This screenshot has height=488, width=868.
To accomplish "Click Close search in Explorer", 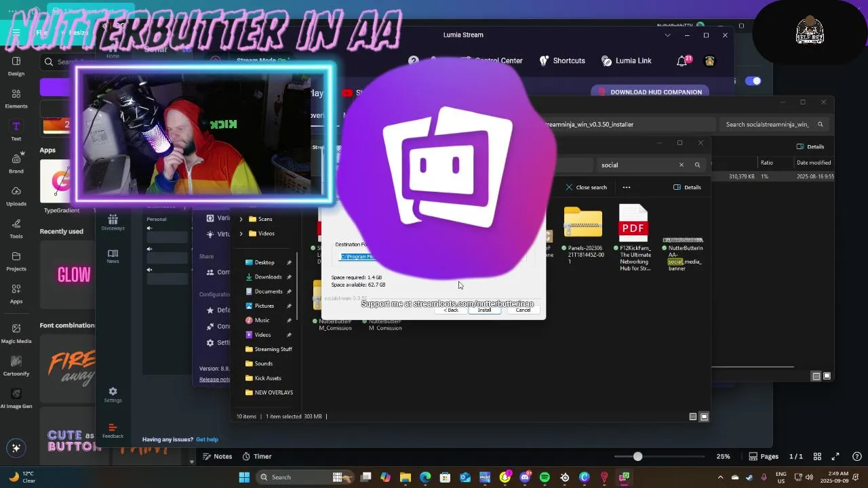I will point(587,187).
